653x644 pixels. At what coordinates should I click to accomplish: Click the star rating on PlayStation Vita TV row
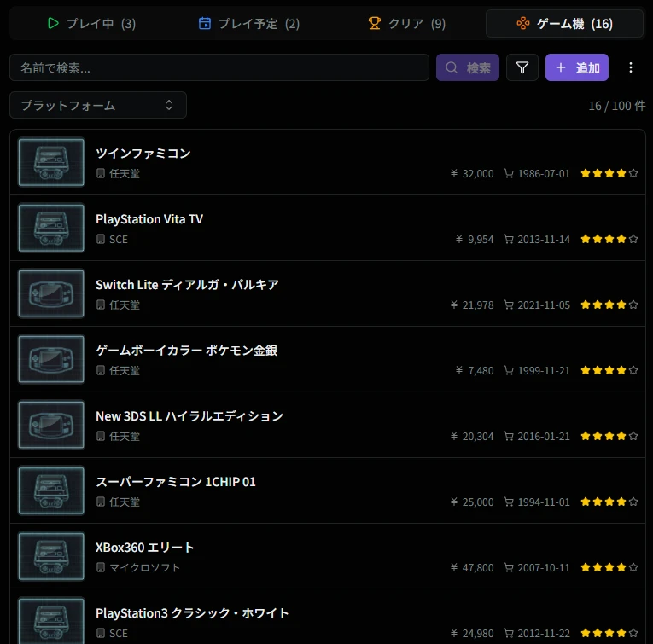tap(609, 239)
